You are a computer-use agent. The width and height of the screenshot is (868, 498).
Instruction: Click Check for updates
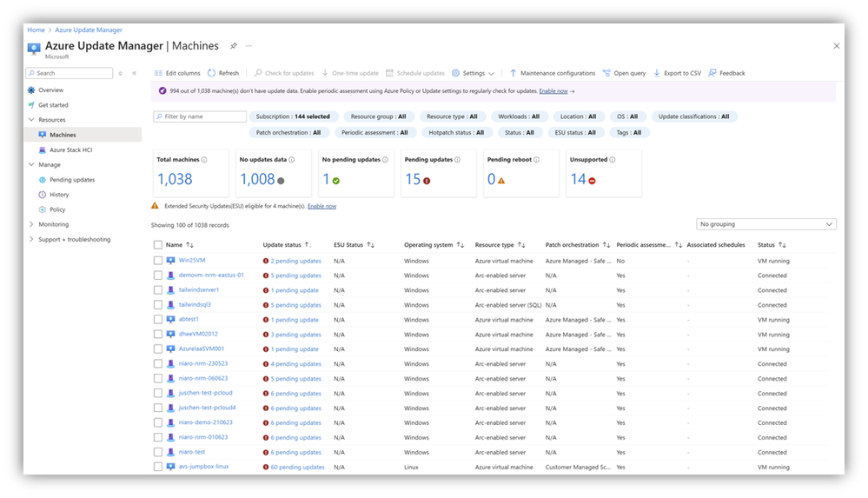(284, 73)
